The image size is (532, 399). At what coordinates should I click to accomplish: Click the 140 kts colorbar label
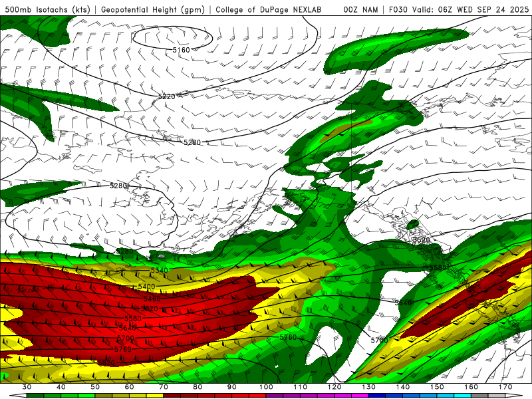pyautogui.click(x=403, y=387)
